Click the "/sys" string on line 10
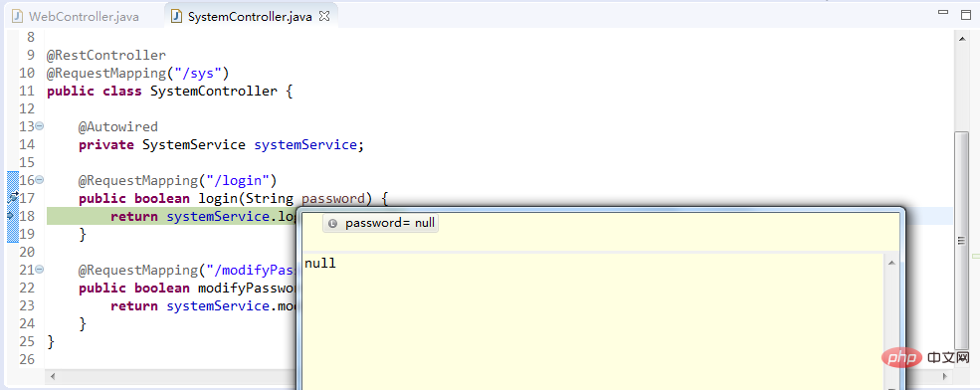 tap(198, 74)
